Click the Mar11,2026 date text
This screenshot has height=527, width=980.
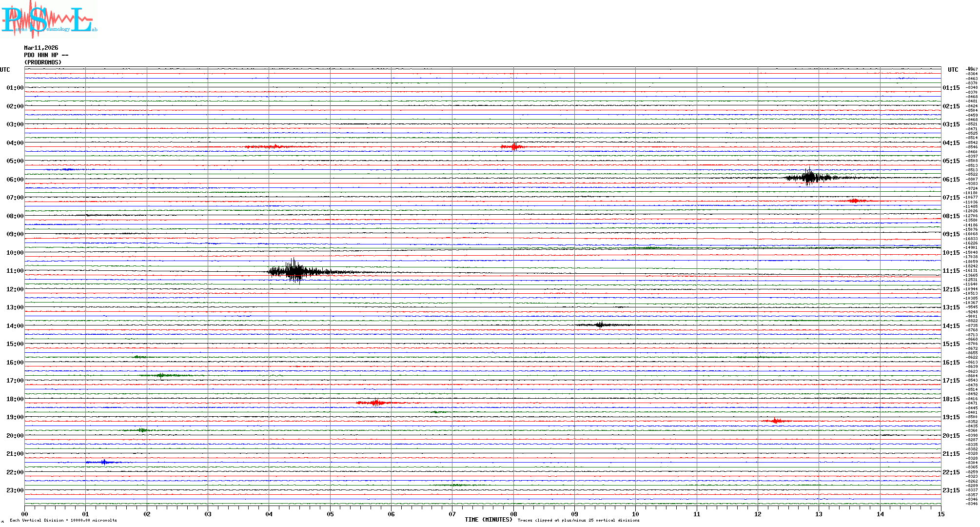[x=41, y=48]
